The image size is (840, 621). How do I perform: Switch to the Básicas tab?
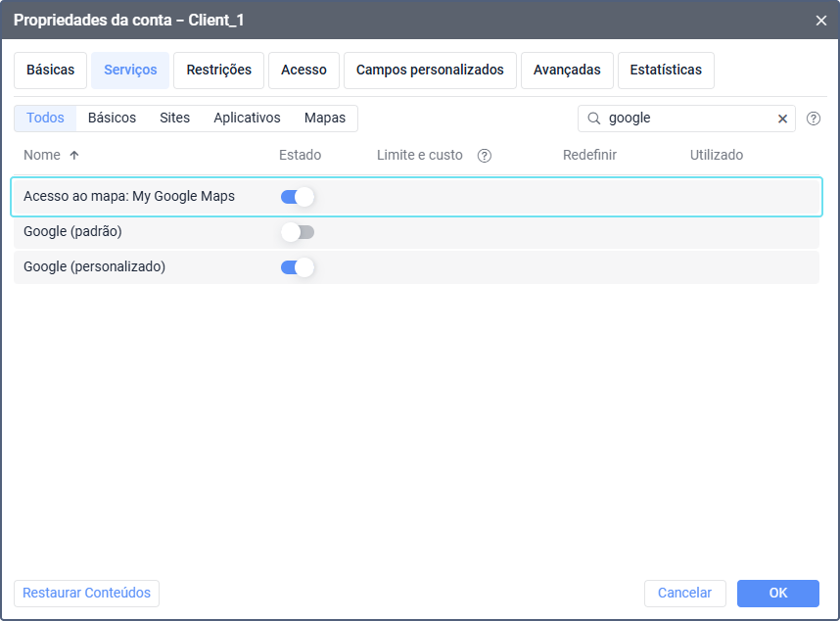50,71
